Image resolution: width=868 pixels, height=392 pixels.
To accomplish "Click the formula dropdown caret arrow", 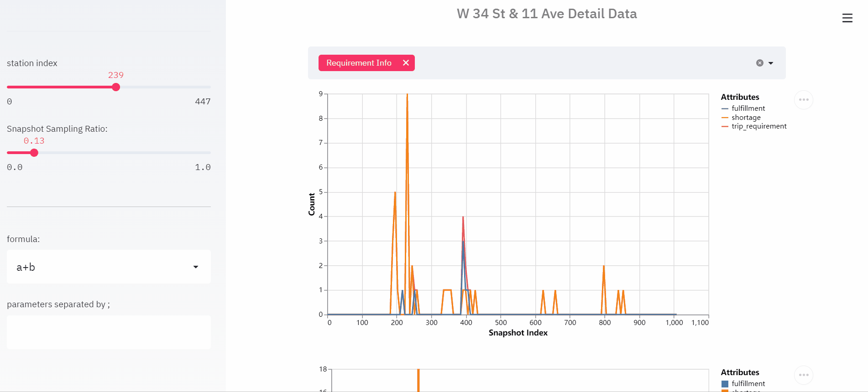I will click(x=196, y=267).
